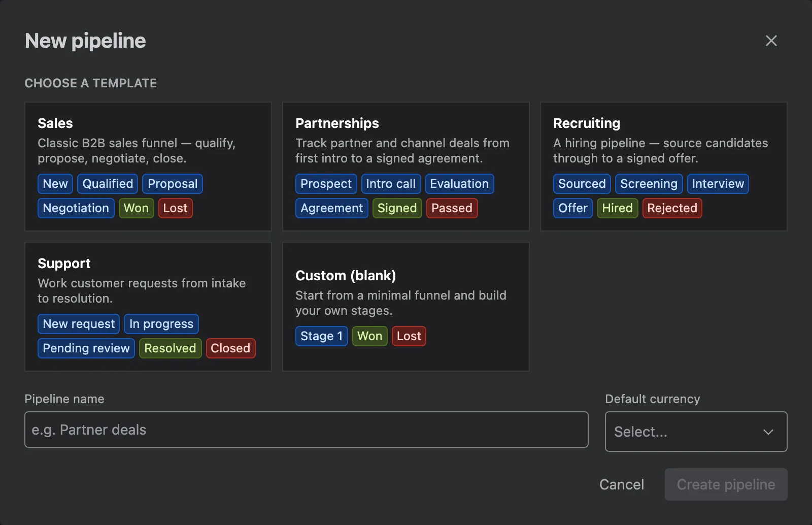Click the Screening stage chip
812x525 pixels.
pos(649,184)
